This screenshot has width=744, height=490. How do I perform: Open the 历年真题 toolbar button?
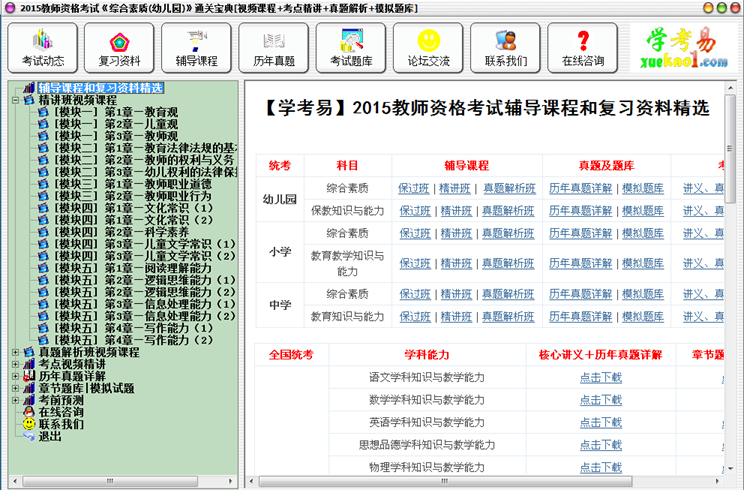point(274,48)
